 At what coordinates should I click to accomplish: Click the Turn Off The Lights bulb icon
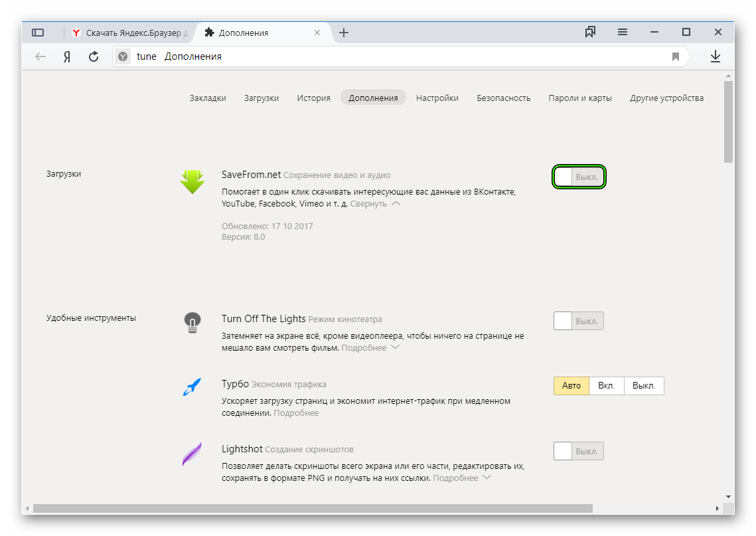pyautogui.click(x=192, y=322)
